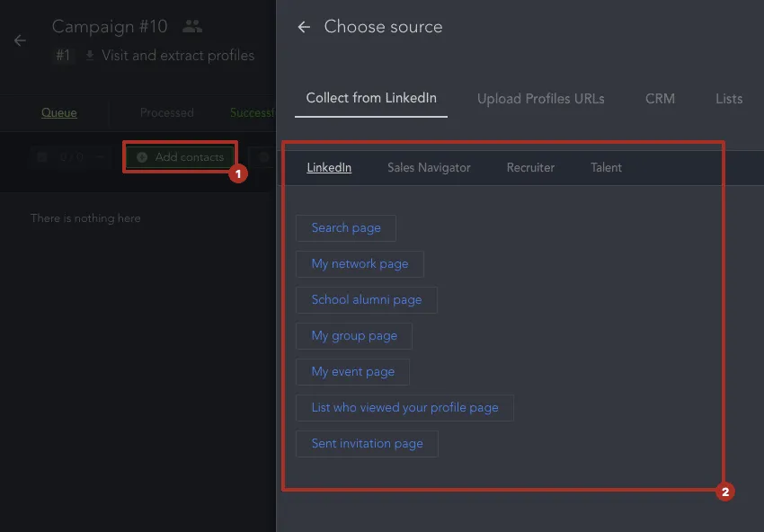Viewport: 764px width, 532px height.
Task: Click Visit and extract profiles text
Action: (178, 56)
